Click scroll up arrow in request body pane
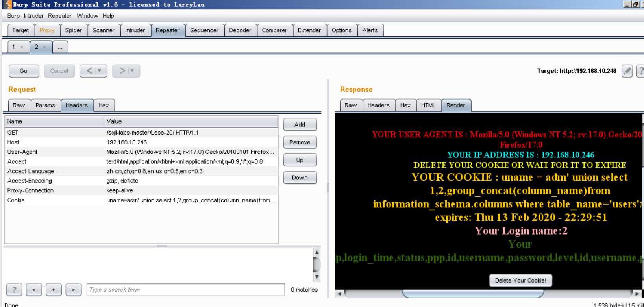This screenshot has height=307, width=644. tap(316, 252)
